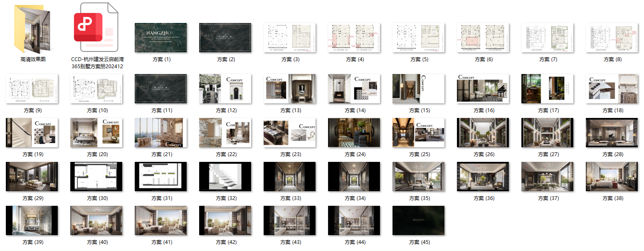Select the 方案 (11) dark green divider image

[161, 89]
